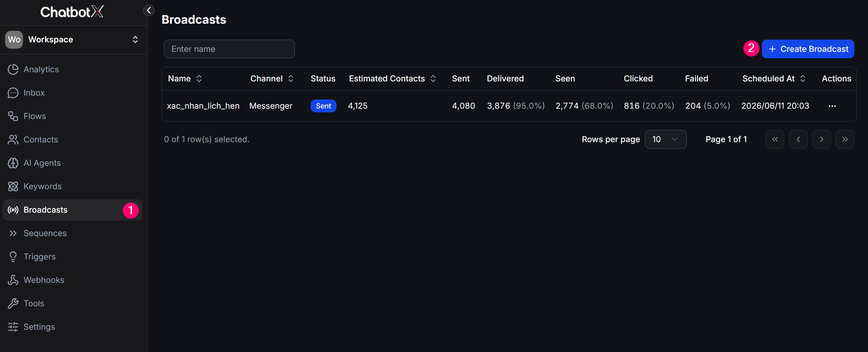This screenshot has width=868, height=352.
Task: Click the Broadcasts radio signal icon
Action: 13,210
